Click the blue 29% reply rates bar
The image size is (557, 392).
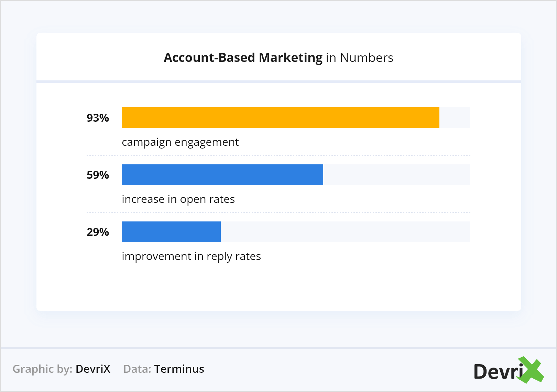tap(171, 232)
